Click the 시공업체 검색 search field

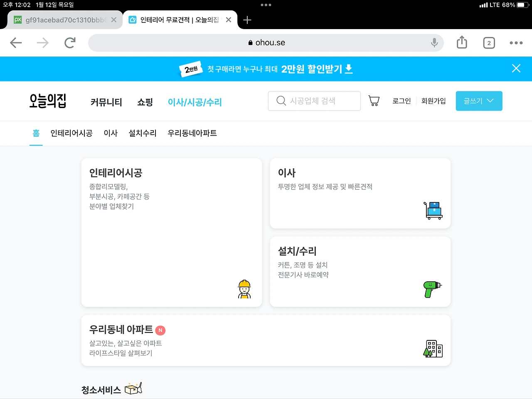coord(314,101)
